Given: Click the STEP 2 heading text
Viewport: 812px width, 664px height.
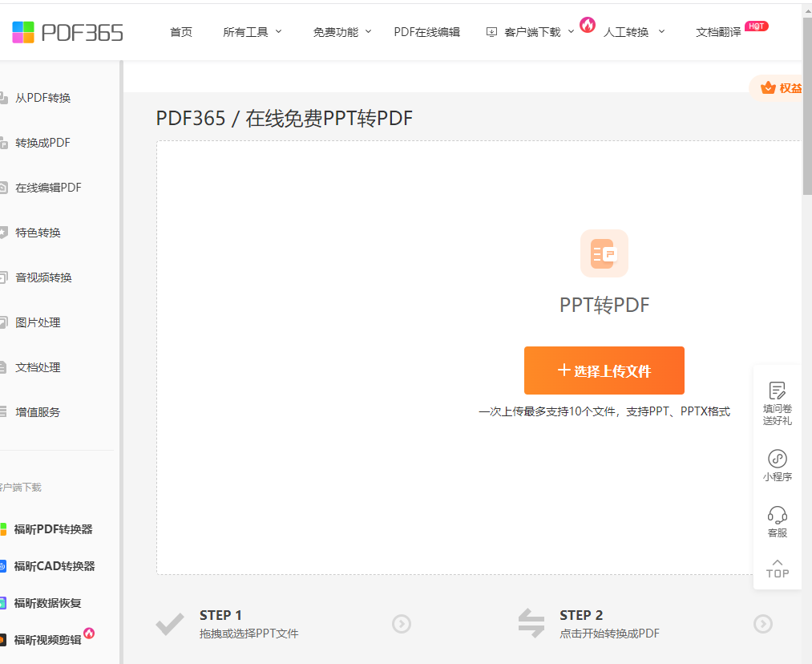Looking at the screenshot, I should click(581, 615).
